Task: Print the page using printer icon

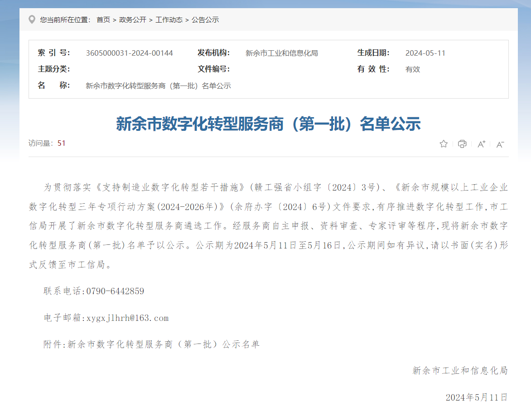Action: click(x=462, y=144)
